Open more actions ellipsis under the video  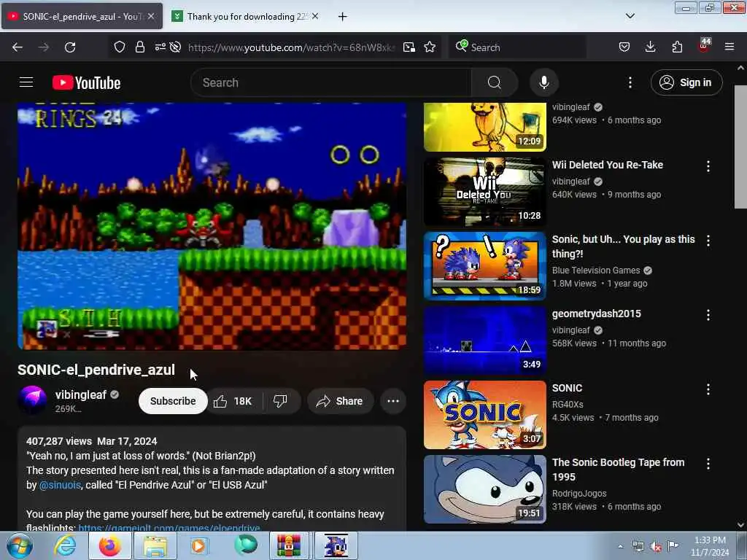(393, 401)
